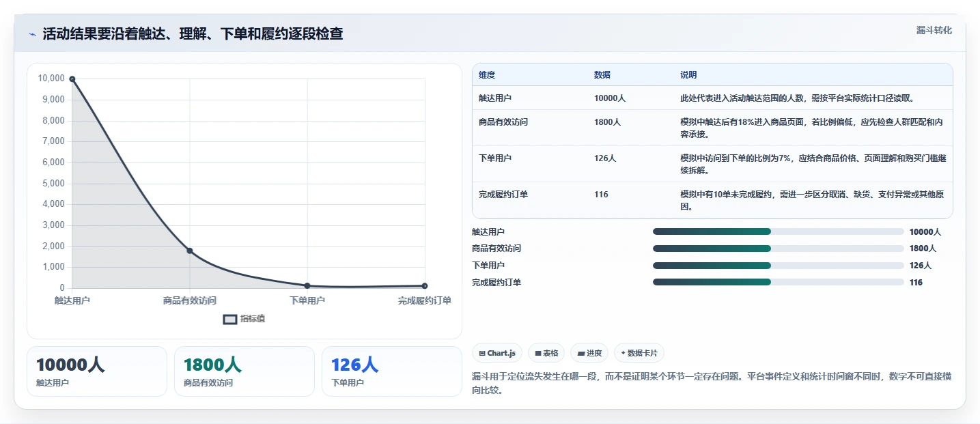Select the 下单用户 data point on chart
The height and width of the screenshot is (424, 980).
pos(307,285)
